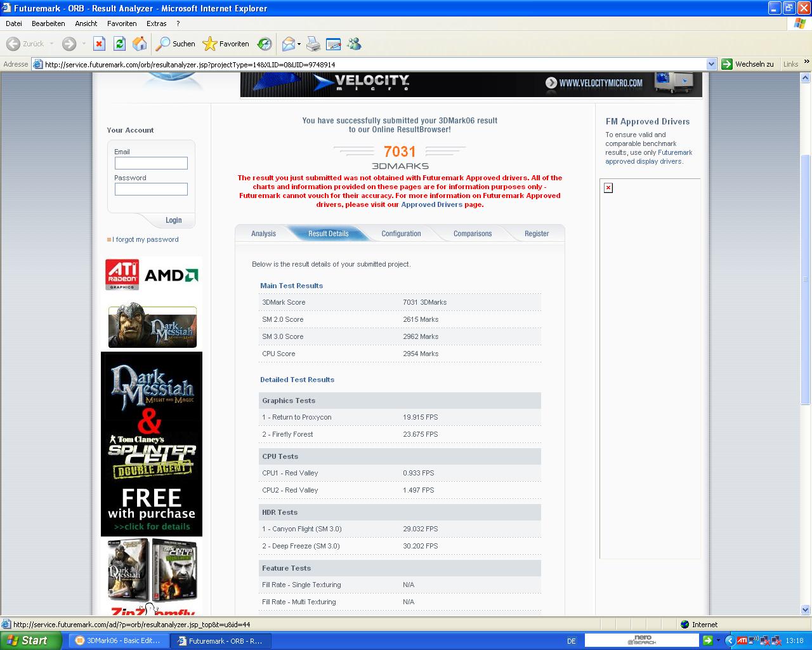Click the Dark Messiah character banner

click(x=152, y=327)
